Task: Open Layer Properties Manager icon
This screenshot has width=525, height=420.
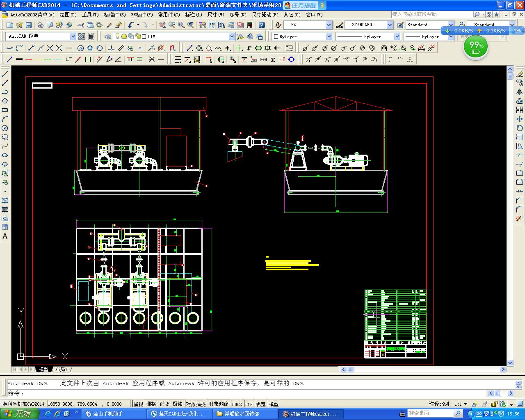Action: pyautogui.click(x=108, y=37)
